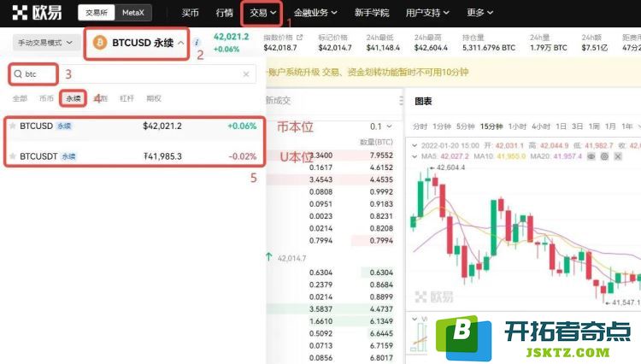This screenshot has height=364, width=641.
Task: Collapse the MA5 legend row chevron
Action: (x=415, y=156)
